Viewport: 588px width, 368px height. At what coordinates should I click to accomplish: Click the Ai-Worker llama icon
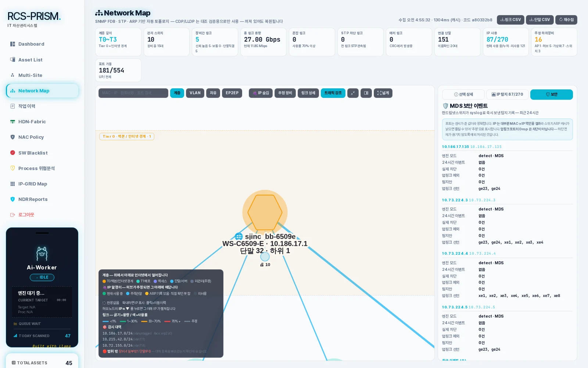pos(42,253)
